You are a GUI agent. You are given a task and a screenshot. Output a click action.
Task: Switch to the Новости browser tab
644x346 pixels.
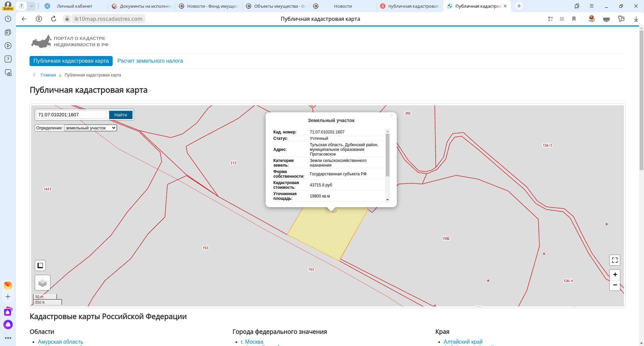coord(342,6)
